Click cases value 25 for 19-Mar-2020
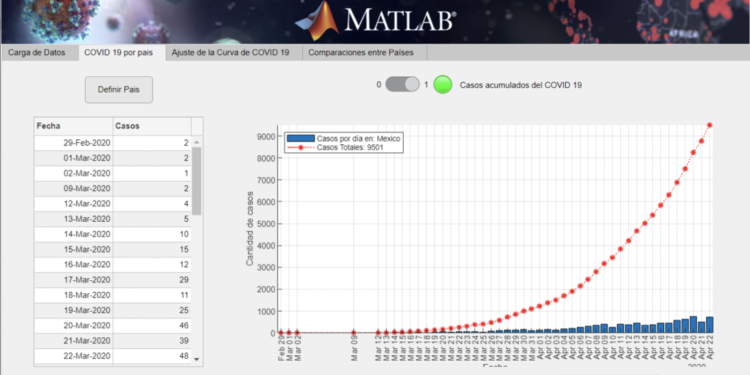The height and width of the screenshot is (375, 750). tap(152, 310)
